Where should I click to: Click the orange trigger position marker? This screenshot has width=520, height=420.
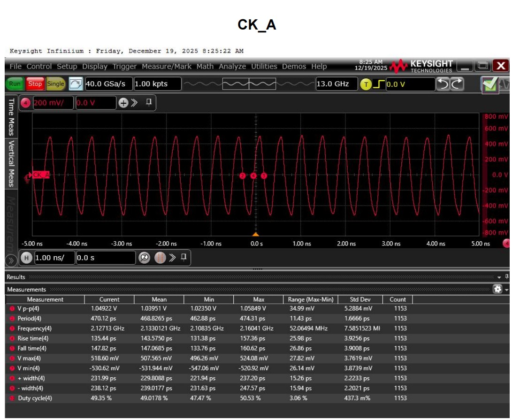pos(256,234)
